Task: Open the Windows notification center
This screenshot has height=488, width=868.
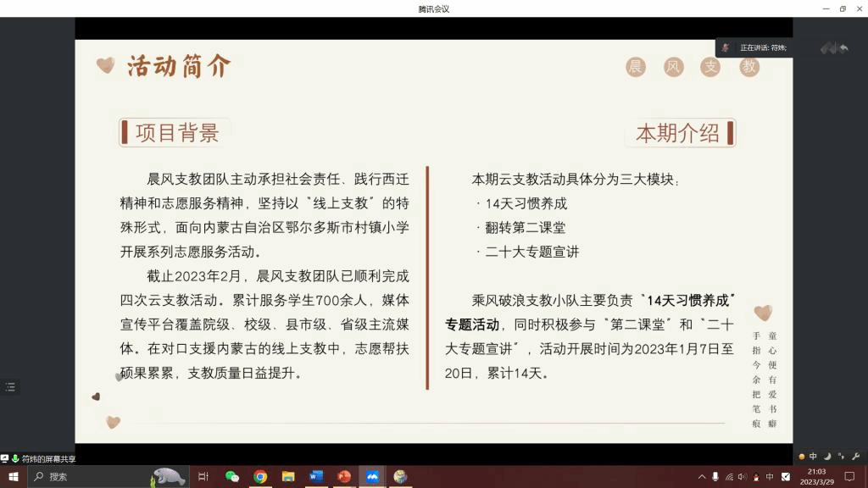Action: click(x=849, y=477)
